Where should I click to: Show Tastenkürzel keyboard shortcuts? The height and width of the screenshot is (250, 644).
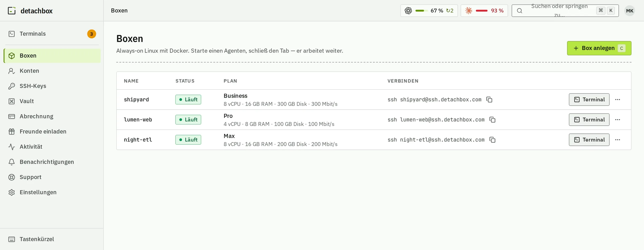[52, 239]
